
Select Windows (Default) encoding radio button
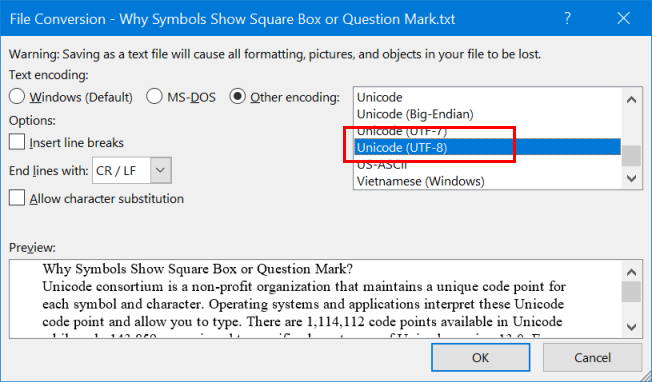pyautogui.click(x=17, y=96)
